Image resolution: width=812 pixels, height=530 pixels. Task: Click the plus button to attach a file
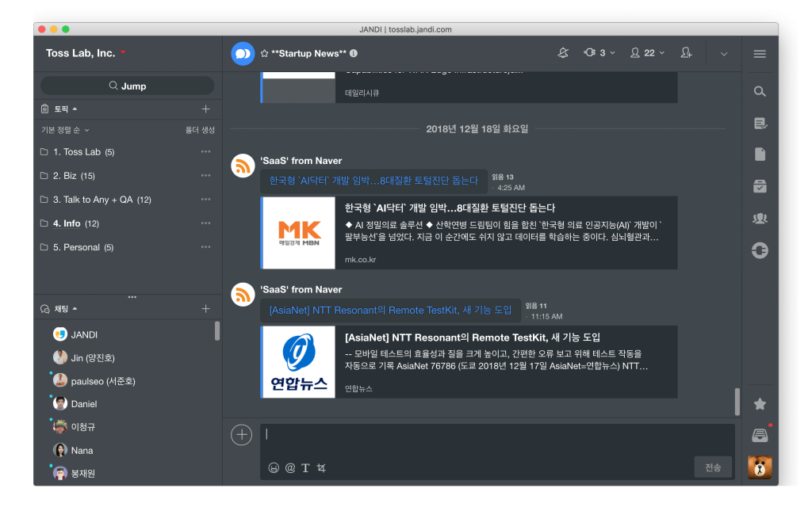coord(241,434)
